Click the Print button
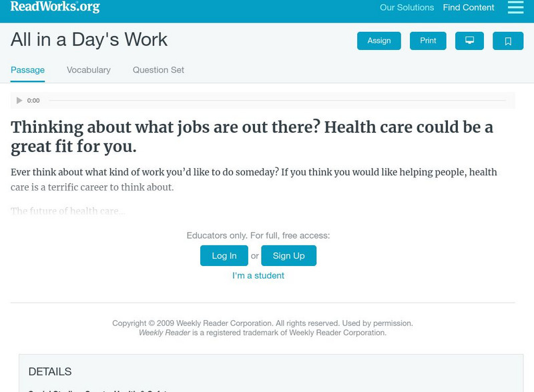This screenshot has width=534, height=392. coord(428,41)
